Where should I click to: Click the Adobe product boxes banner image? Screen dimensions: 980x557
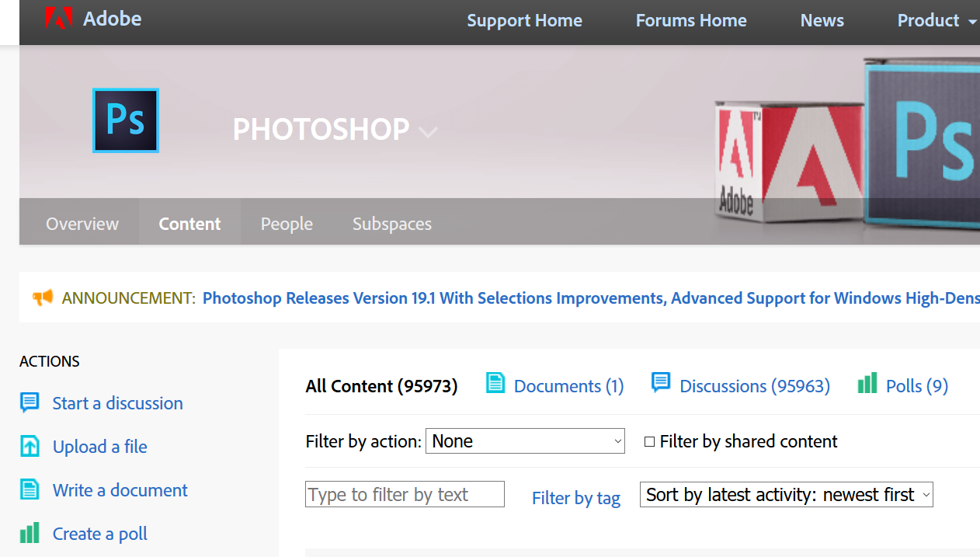(846, 144)
